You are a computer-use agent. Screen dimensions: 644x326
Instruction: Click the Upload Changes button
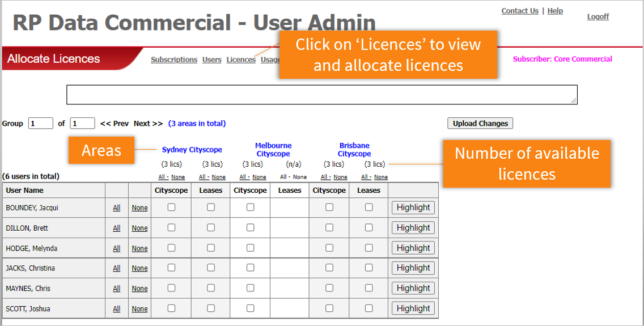pos(480,124)
